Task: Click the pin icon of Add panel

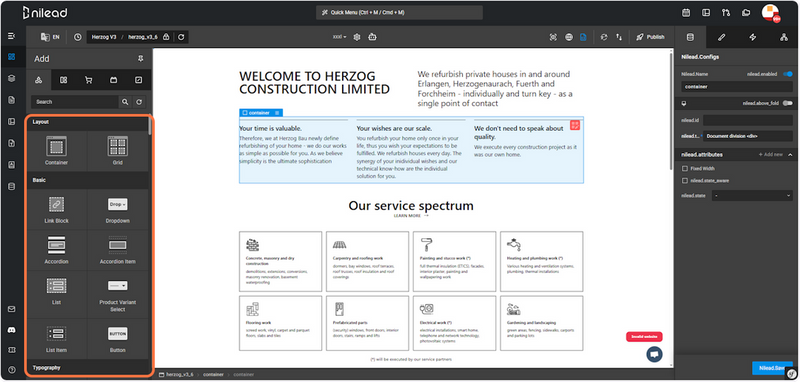Action: (x=141, y=59)
